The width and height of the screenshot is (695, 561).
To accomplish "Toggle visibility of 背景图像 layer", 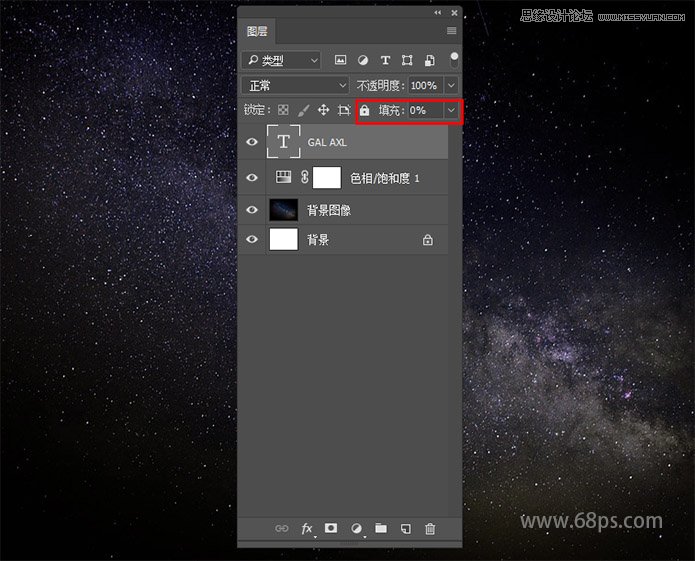I will point(252,210).
